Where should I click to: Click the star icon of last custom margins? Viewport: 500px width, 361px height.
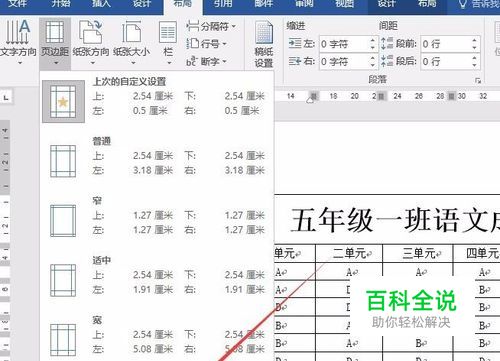(x=63, y=102)
